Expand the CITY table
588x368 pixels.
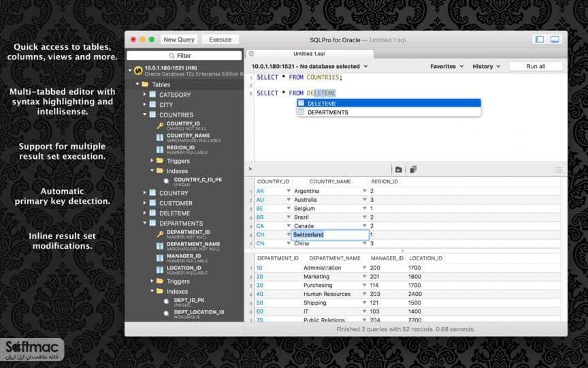click(145, 104)
